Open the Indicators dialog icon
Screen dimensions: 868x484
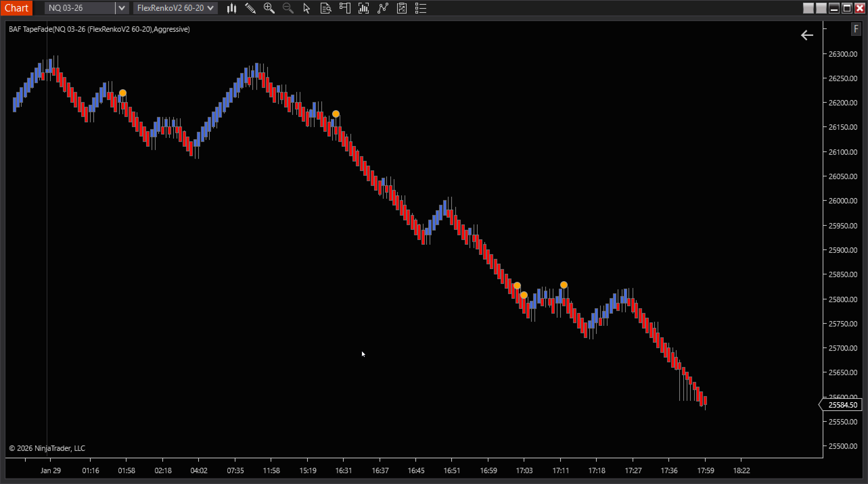coord(383,8)
